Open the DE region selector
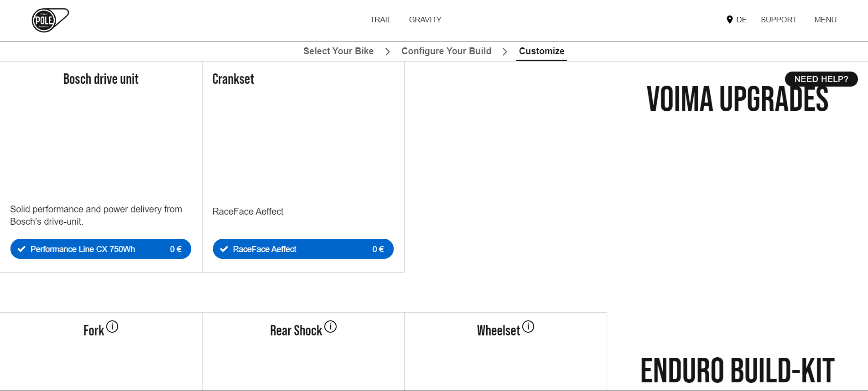The height and width of the screenshot is (391, 868). click(741, 20)
